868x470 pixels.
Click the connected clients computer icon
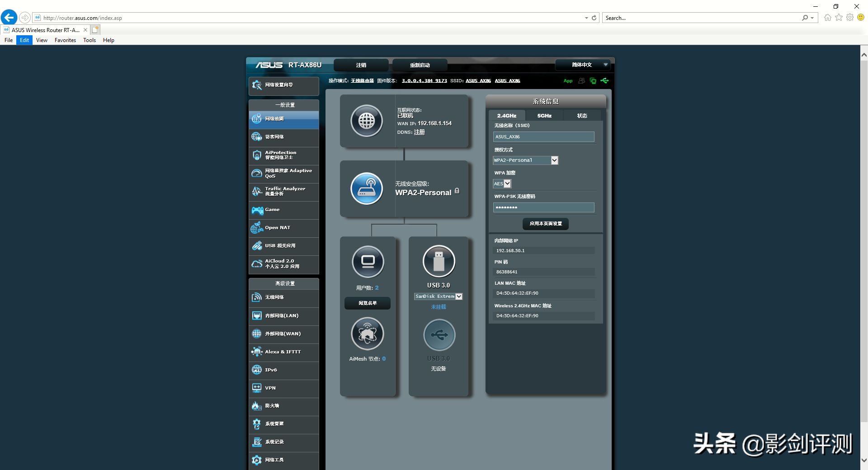[x=368, y=262]
